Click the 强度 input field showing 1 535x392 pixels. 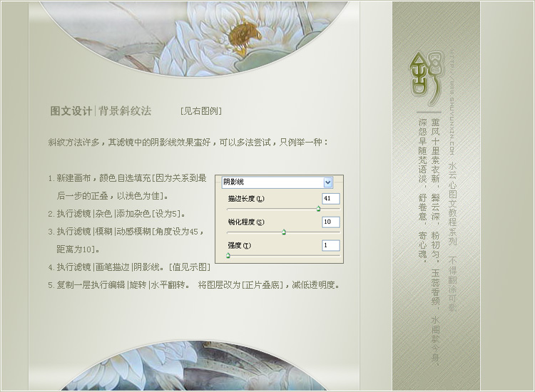pyautogui.click(x=330, y=245)
